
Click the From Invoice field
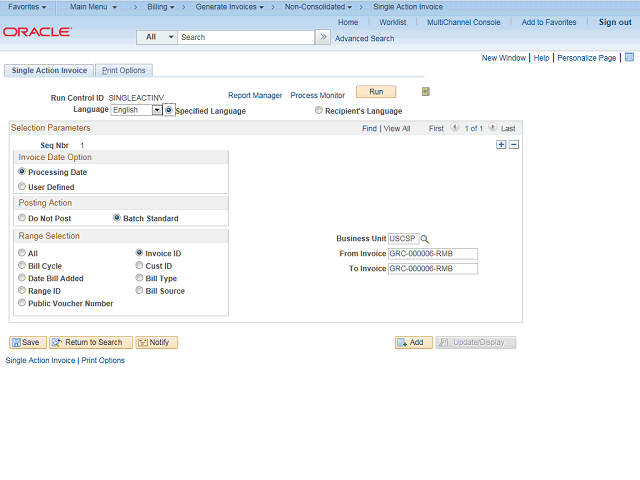[433, 253]
